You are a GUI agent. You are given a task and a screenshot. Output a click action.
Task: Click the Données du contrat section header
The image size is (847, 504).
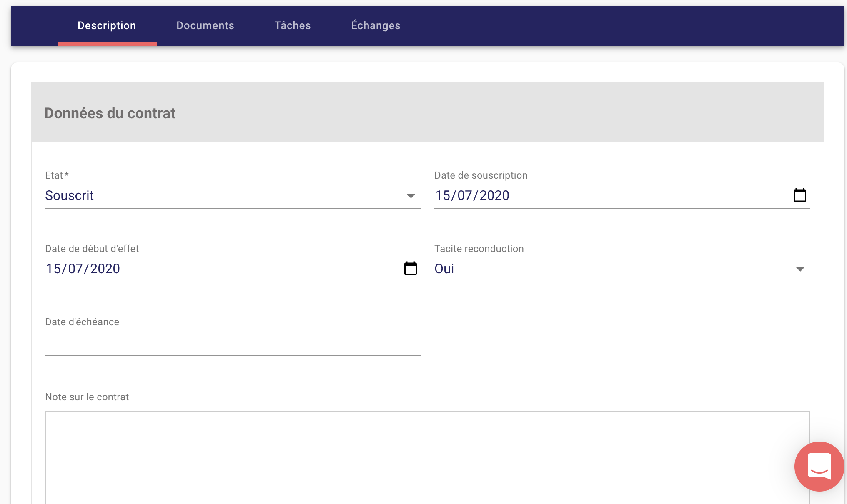[x=110, y=113]
